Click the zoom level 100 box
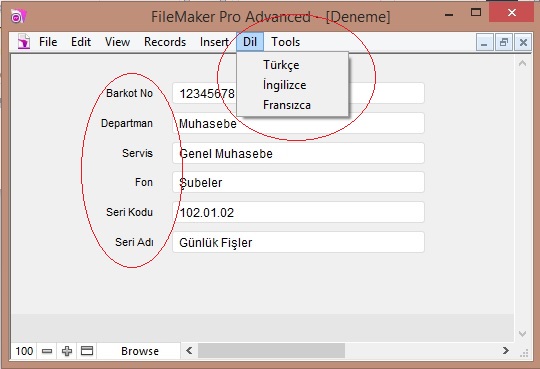The width and height of the screenshot is (540, 369). point(24,351)
